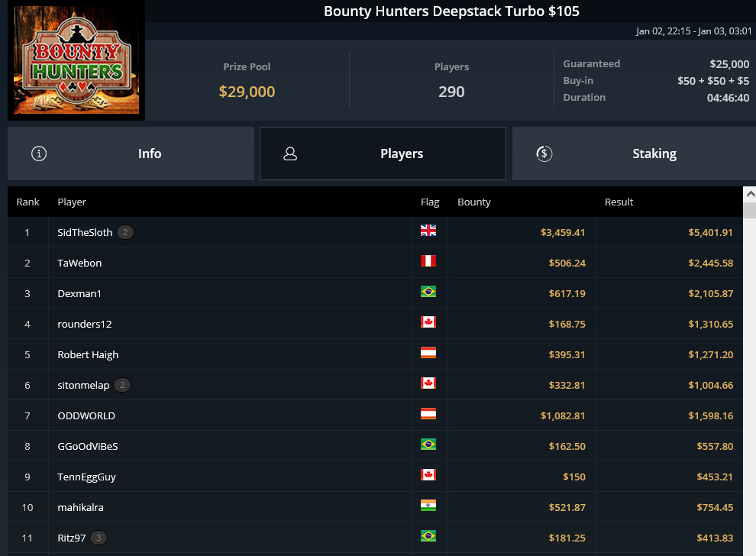The width and height of the screenshot is (756, 556).
Task: Switch to the Players tab
Action: 383,154
